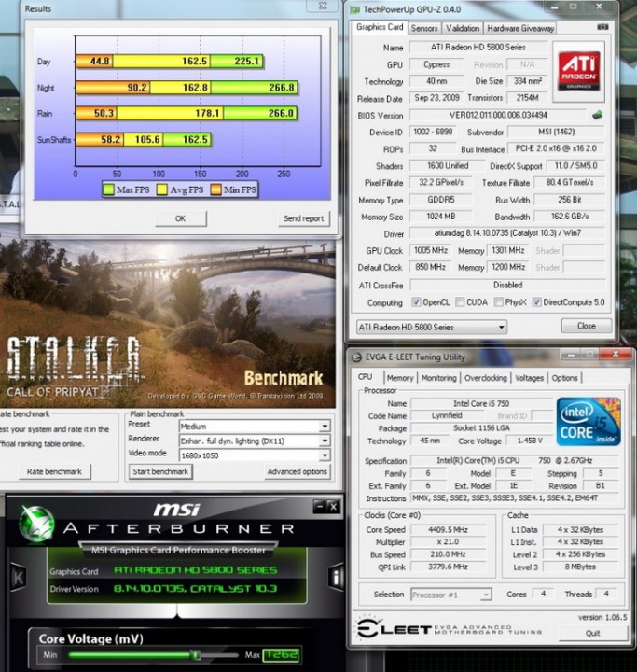Click the GPU-Z screenshot camera icon
The height and width of the screenshot is (672, 637).
(602, 27)
